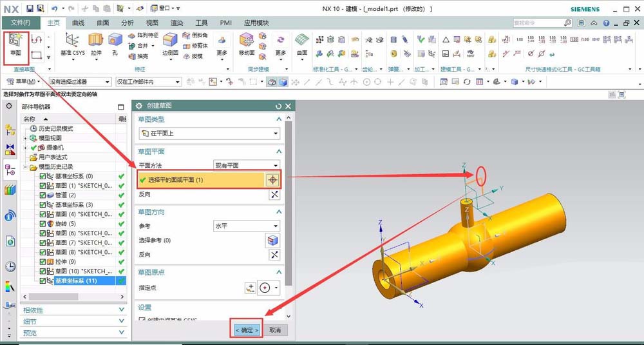This screenshot has width=644, height=345.
Task: Open the 仅在工作部件内 scope dropdown
Action: [149, 82]
